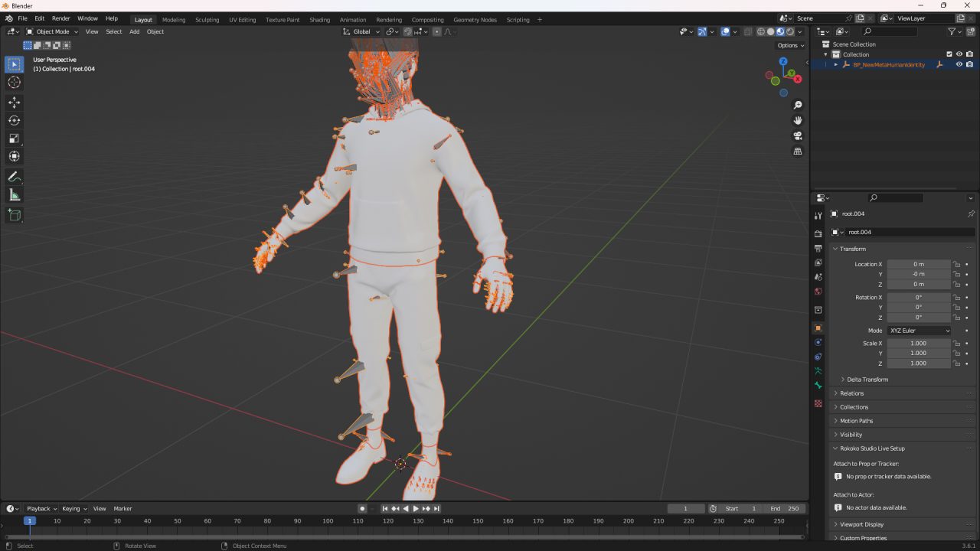
Task: Uncheck the Collection exclude checkbox
Action: (949, 54)
